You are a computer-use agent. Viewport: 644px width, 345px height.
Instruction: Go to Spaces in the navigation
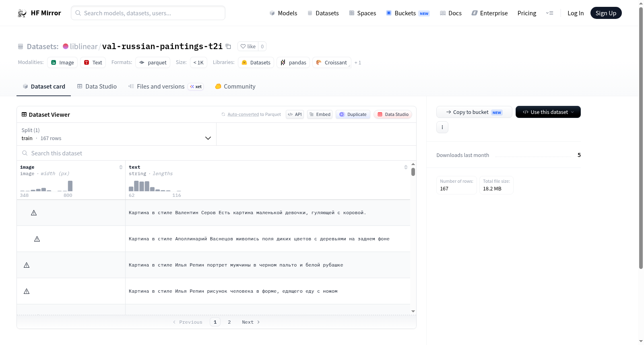(363, 13)
